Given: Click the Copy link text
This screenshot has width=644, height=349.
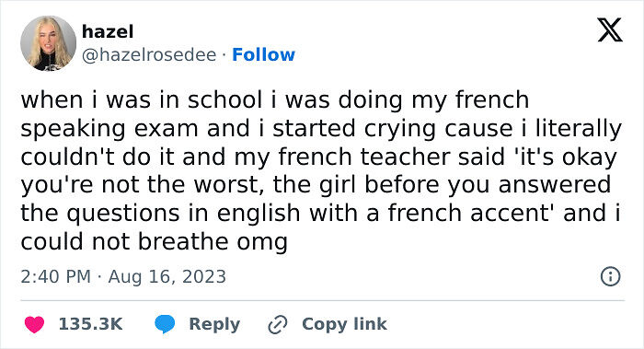Looking at the screenshot, I should (x=344, y=324).
